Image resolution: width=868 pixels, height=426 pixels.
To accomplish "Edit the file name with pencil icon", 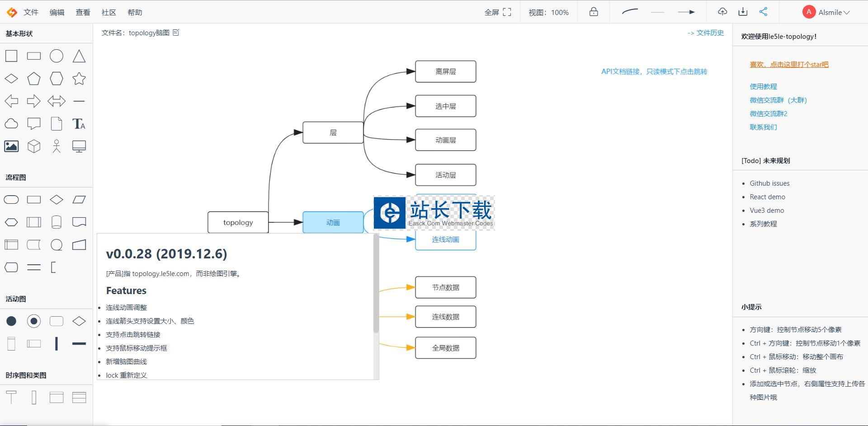I will [x=176, y=33].
